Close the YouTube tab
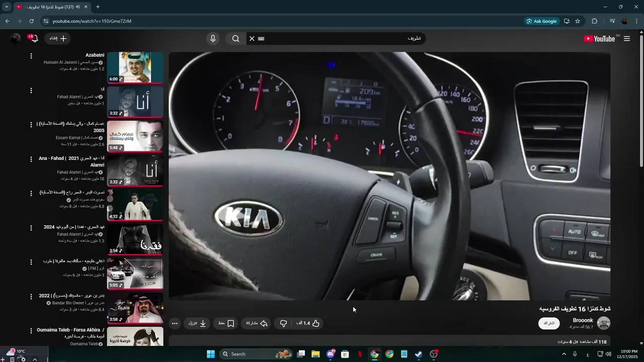This screenshot has height=362, width=644. 86,7
